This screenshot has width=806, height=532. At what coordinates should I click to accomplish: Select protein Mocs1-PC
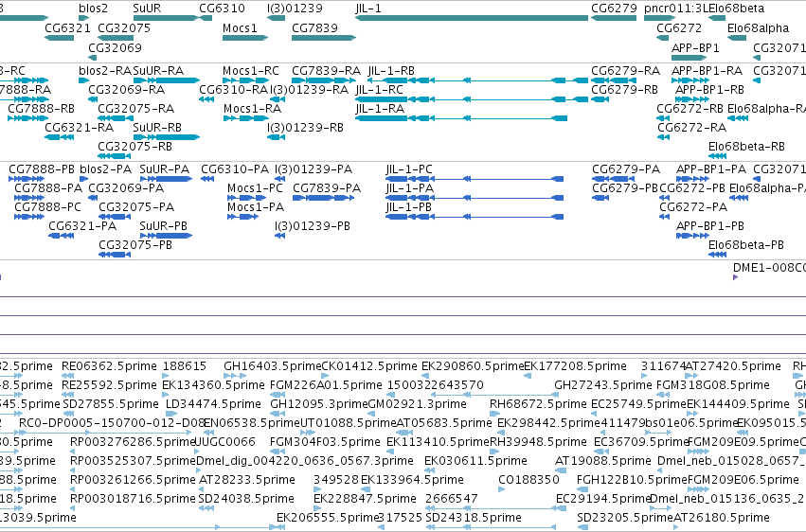point(255,188)
